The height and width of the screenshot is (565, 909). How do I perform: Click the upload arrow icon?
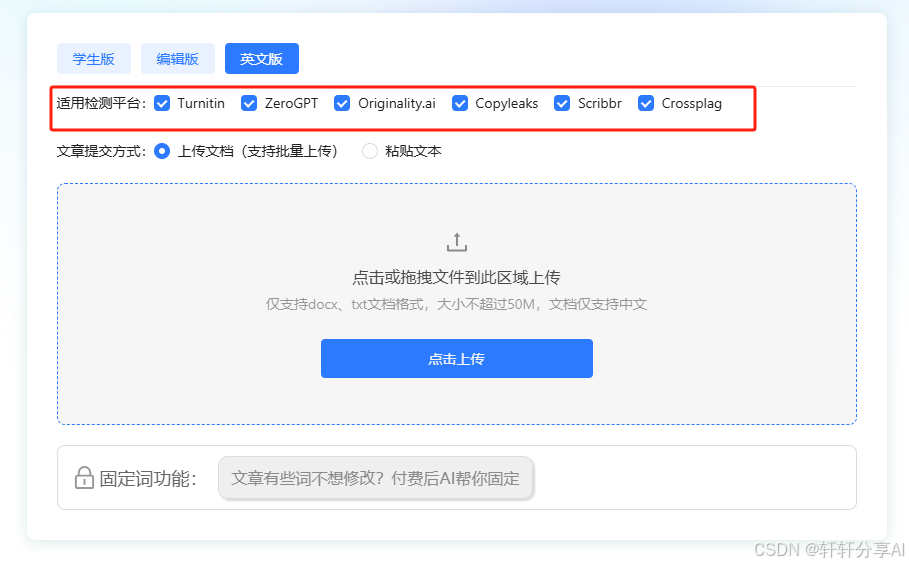coord(457,242)
